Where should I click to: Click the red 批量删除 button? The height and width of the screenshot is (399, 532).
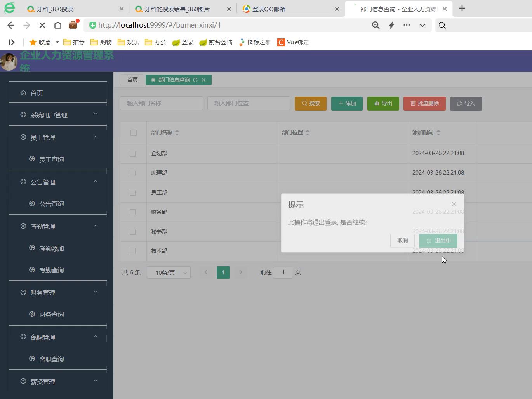click(x=424, y=103)
